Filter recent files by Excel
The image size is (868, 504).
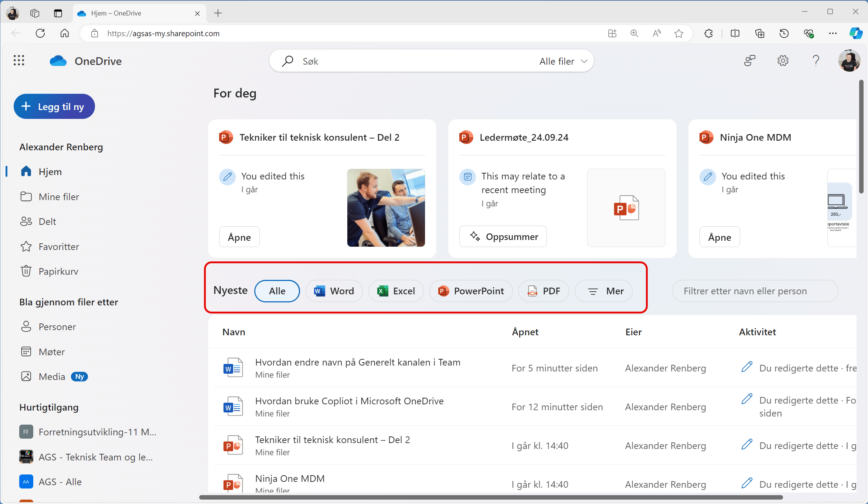[396, 291]
